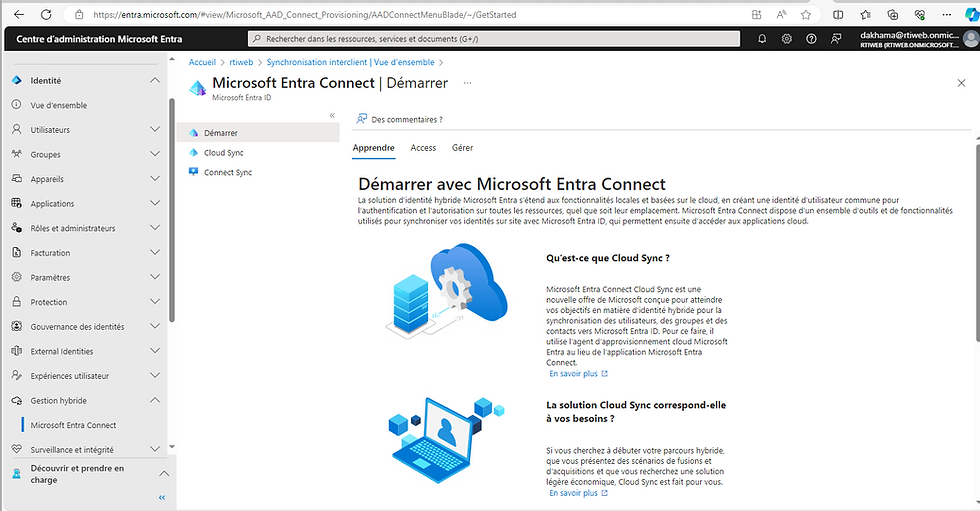Collapse the blade menu with double chevron
Screen dimensions: 980x511
click(332, 116)
